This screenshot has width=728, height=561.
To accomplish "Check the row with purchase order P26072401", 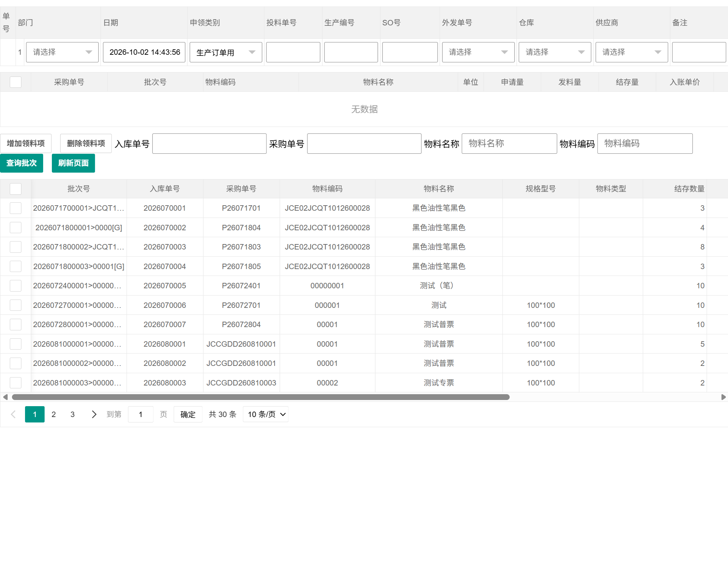I will (x=16, y=286).
